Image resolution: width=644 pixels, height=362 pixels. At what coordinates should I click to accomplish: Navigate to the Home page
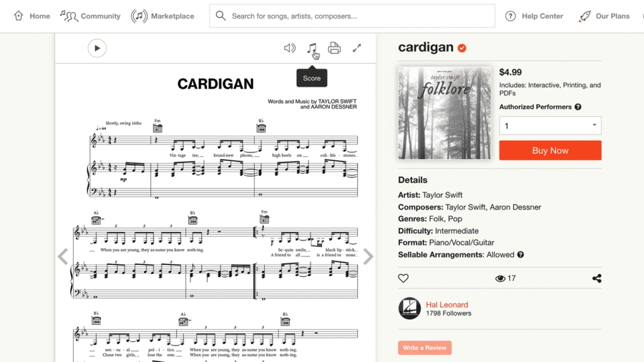tap(31, 16)
